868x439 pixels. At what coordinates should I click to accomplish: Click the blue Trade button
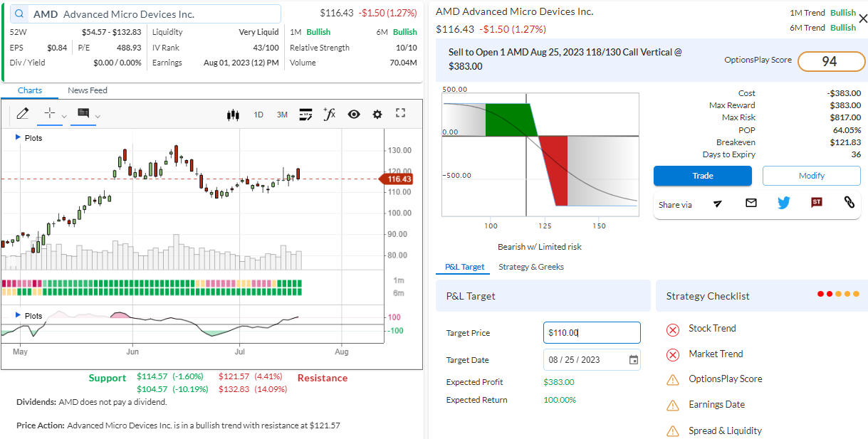click(703, 176)
